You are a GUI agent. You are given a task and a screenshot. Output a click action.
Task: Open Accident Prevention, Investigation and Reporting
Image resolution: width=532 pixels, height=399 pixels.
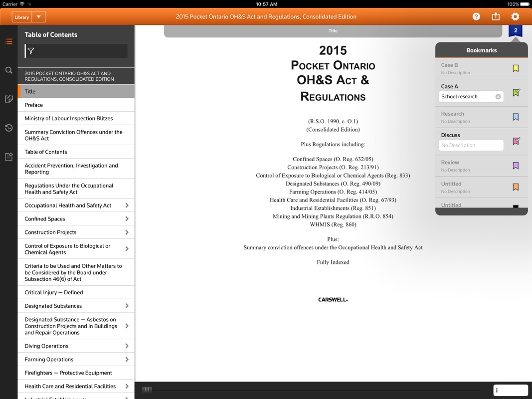76,169
